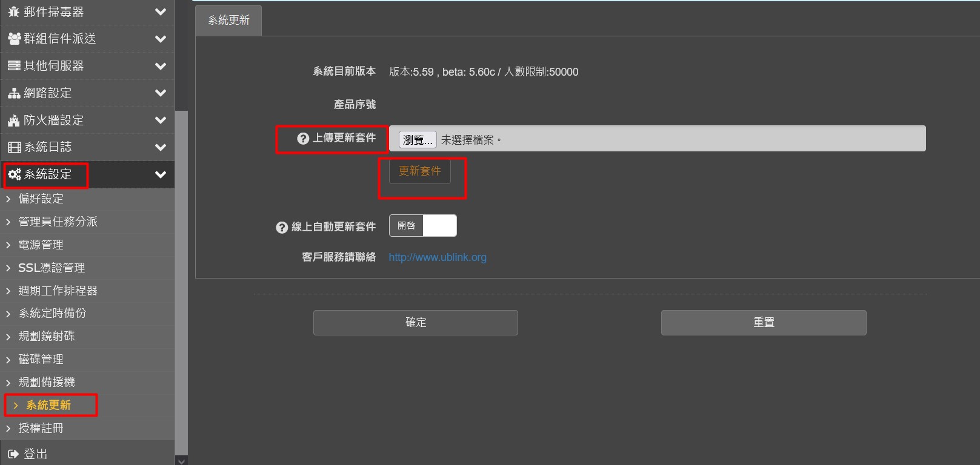
Task: Click the film icon beside 系統日誌
Action: point(14,147)
